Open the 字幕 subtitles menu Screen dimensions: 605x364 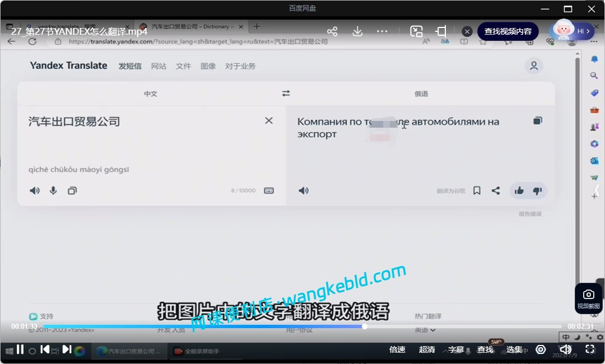click(x=455, y=349)
